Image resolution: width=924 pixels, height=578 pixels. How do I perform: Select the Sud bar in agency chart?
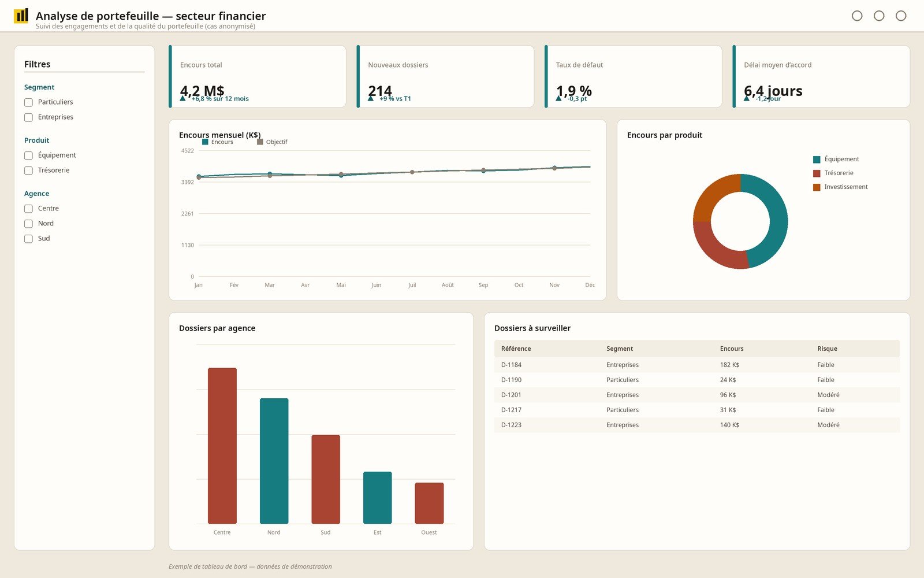(326, 479)
